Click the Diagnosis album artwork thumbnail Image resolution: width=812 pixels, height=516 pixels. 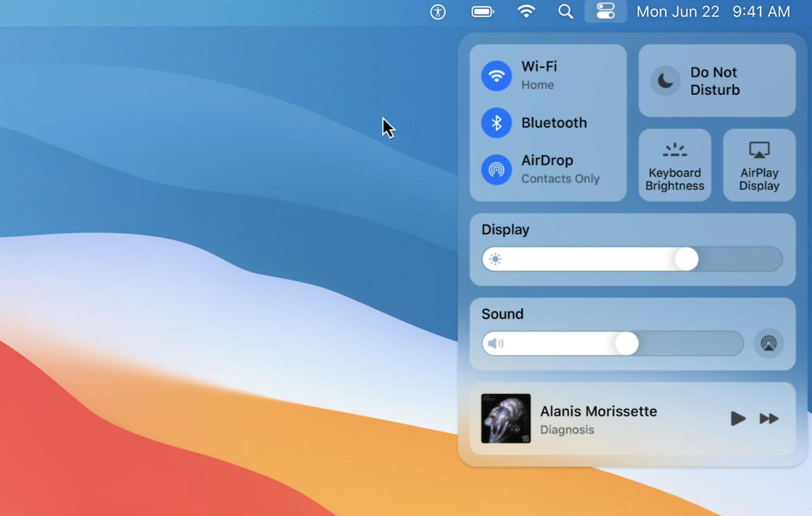click(506, 418)
